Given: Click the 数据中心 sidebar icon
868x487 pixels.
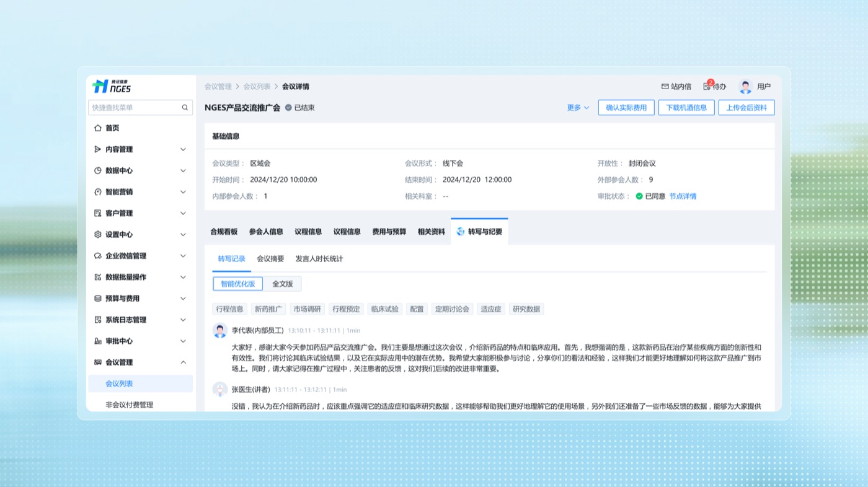Looking at the screenshot, I should (97, 170).
